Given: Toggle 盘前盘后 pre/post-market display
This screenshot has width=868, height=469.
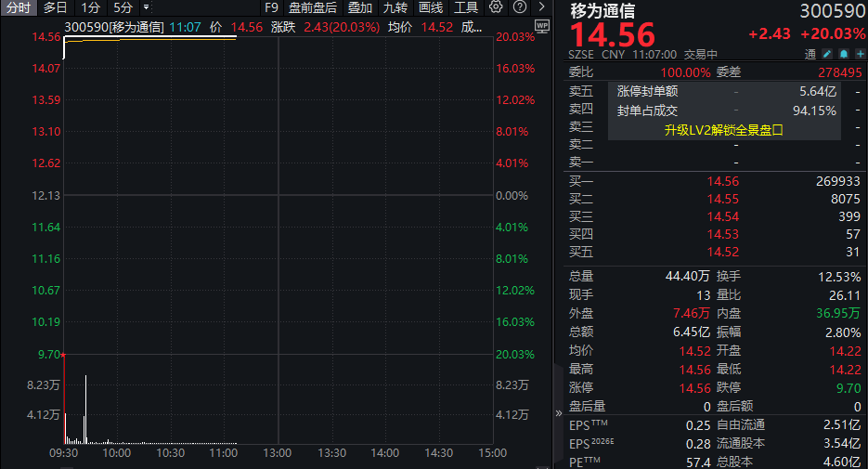Looking at the screenshot, I should [313, 7].
